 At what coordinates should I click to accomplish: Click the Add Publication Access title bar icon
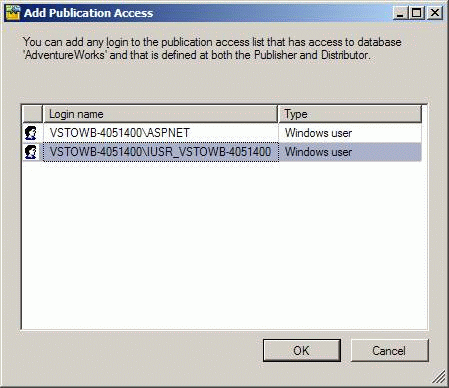13,13
